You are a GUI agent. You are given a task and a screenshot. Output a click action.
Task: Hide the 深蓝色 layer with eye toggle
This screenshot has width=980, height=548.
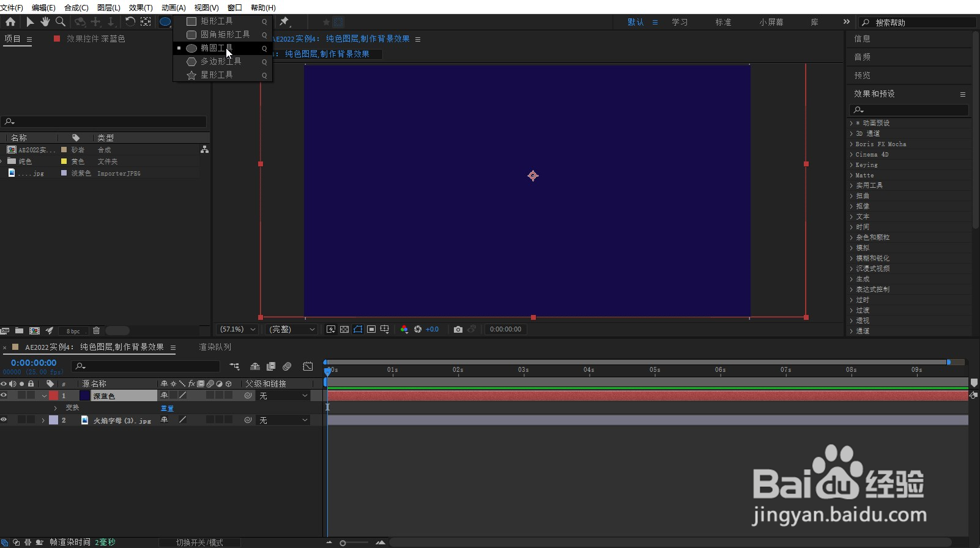click(x=4, y=396)
